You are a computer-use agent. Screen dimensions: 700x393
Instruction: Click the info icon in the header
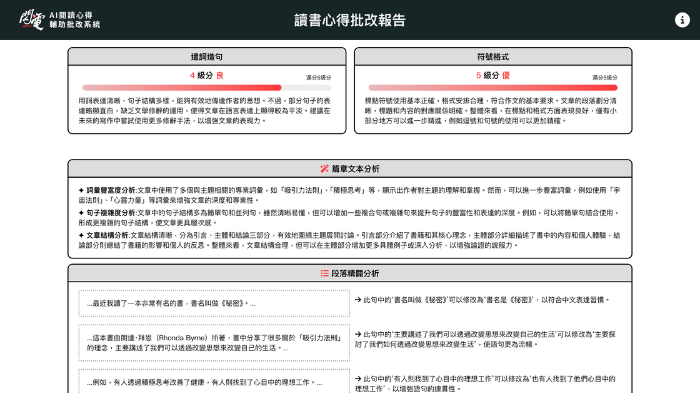[682, 20]
